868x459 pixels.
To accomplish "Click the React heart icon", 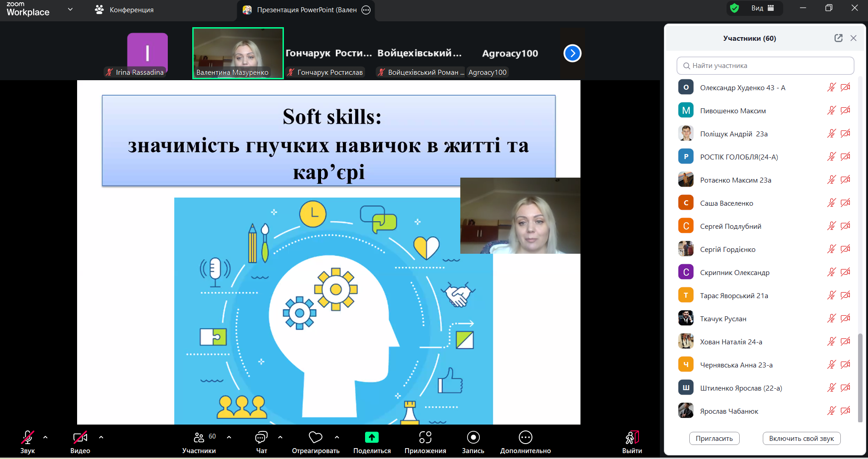I will click(x=315, y=438).
